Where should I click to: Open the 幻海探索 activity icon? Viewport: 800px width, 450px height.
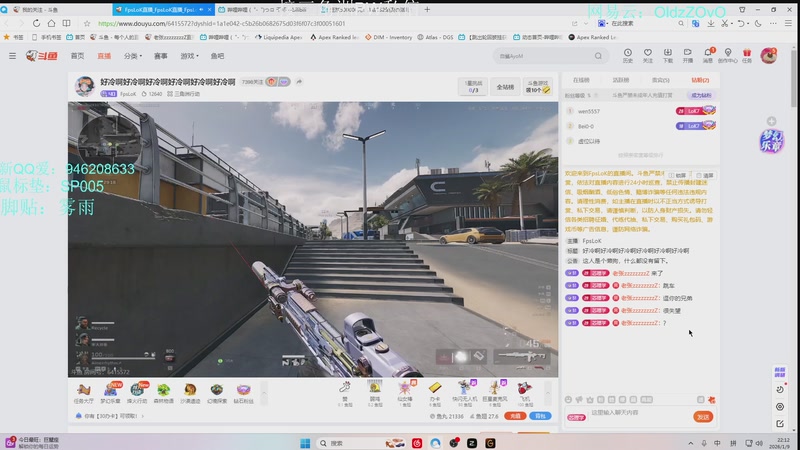(217, 393)
